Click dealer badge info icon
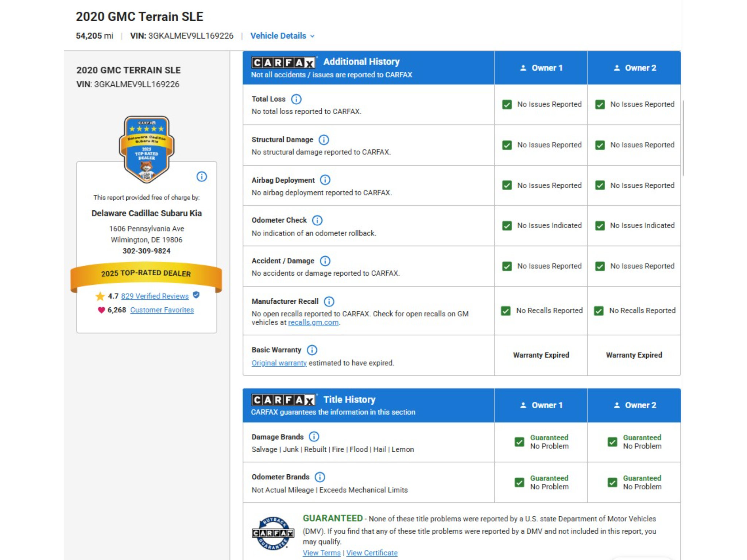The image size is (747, 560). pos(202,176)
